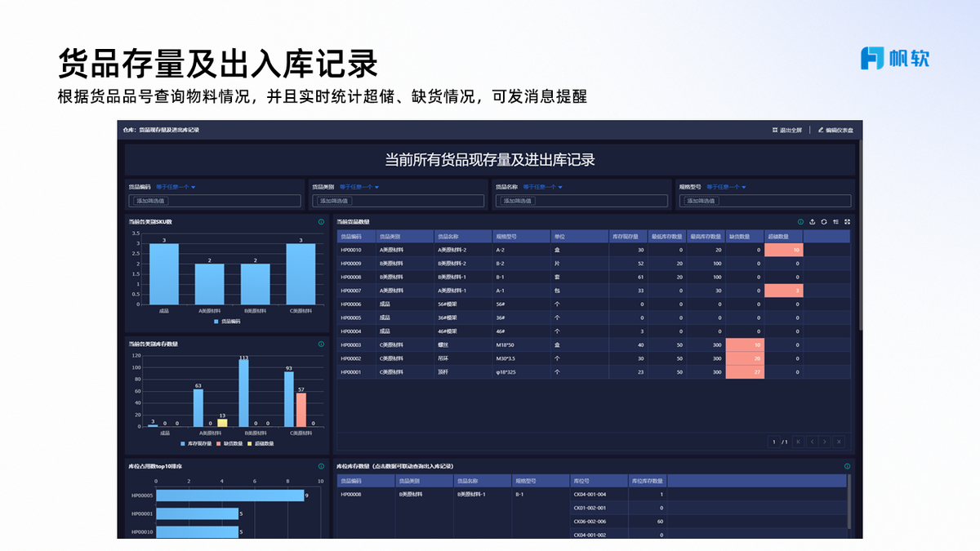Open the 规格型号 filter condition dropdown
Screen dimensions: 980x551
[x=727, y=187]
